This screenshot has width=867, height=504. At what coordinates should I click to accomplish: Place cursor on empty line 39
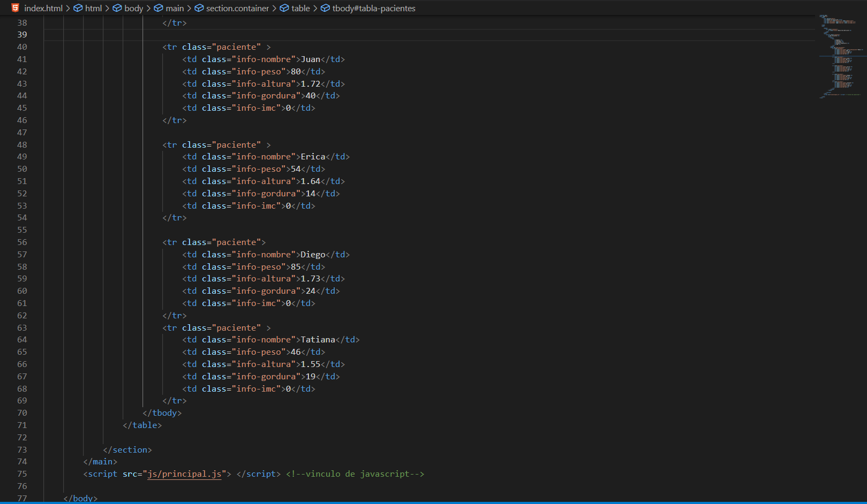pos(428,35)
